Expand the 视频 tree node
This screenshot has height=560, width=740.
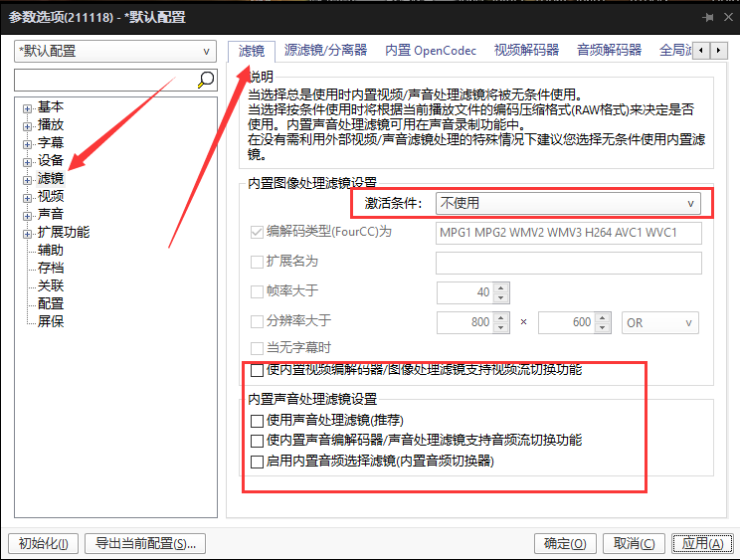coord(27,198)
